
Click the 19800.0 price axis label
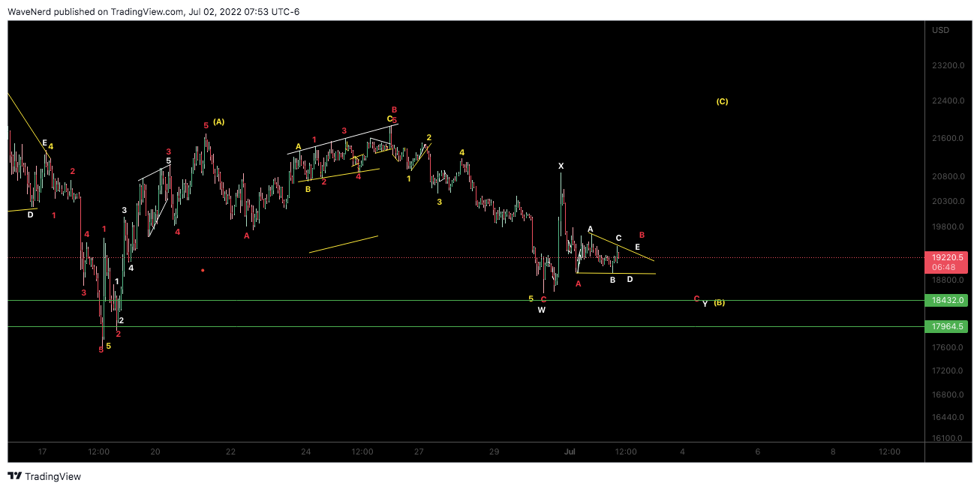947,227
